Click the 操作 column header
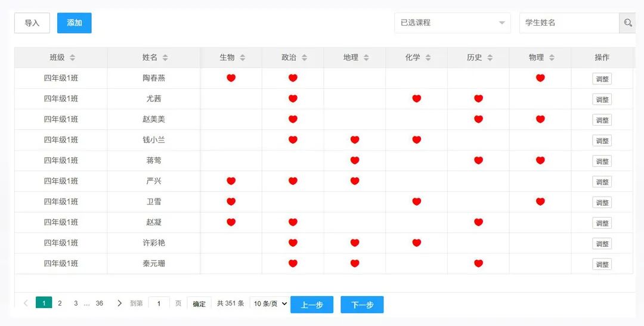644x326 pixels. pos(602,57)
